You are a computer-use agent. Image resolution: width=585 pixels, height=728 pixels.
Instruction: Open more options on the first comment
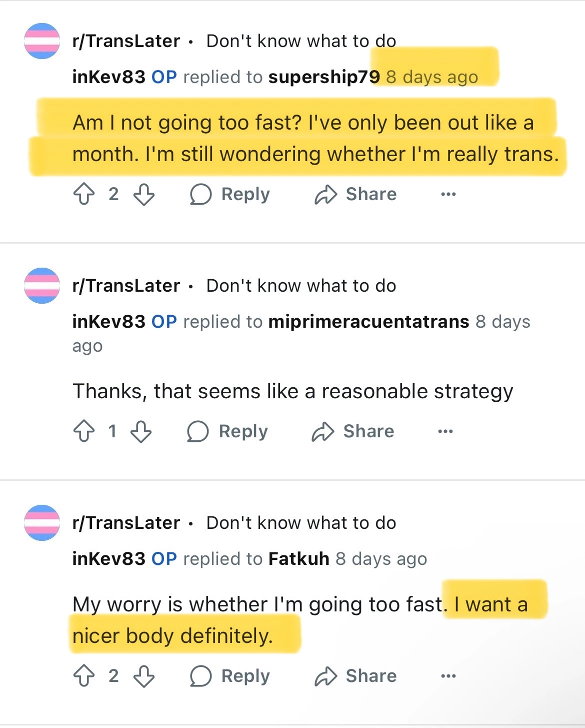point(448,194)
